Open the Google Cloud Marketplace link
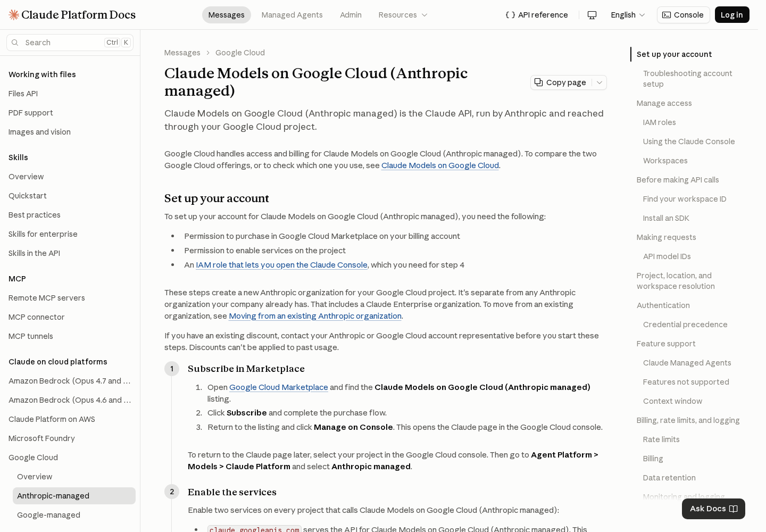Viewport: 766px width, 532px height. (279, 387)
